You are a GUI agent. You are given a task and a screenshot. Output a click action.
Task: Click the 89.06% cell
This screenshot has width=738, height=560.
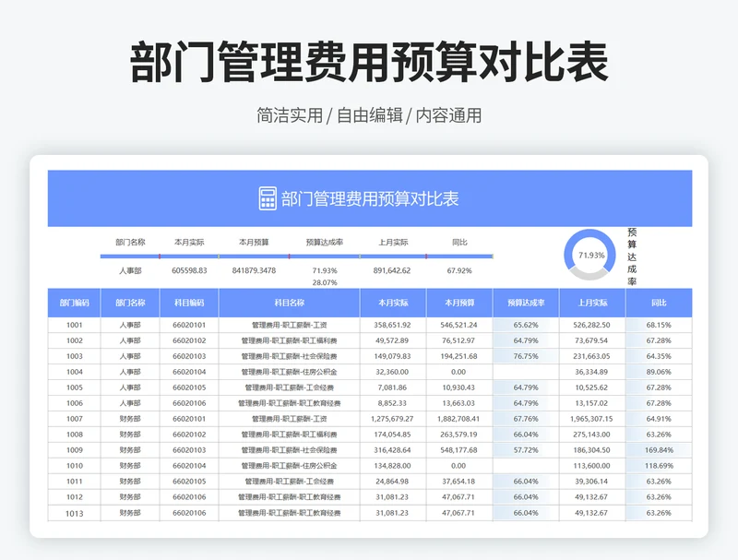[x=659, y=372]
